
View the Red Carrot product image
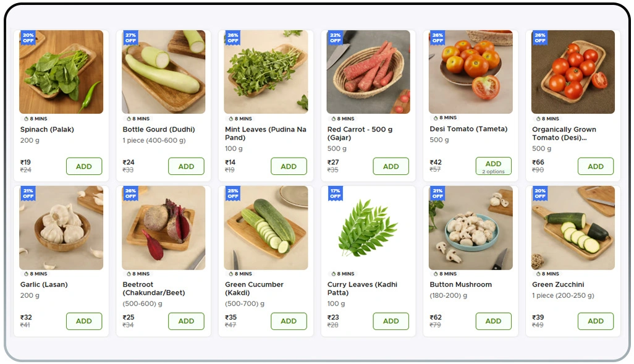point(368,72)
